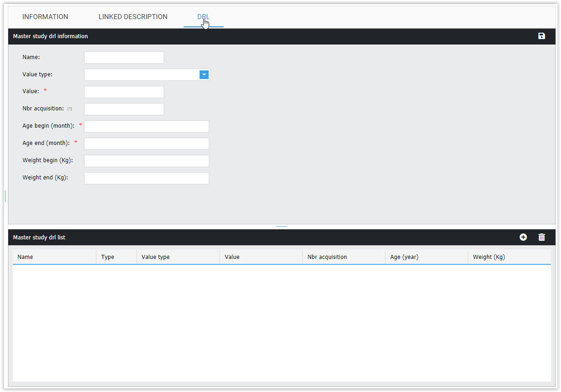Switch to the INFORMATION tab

point(45,17)
